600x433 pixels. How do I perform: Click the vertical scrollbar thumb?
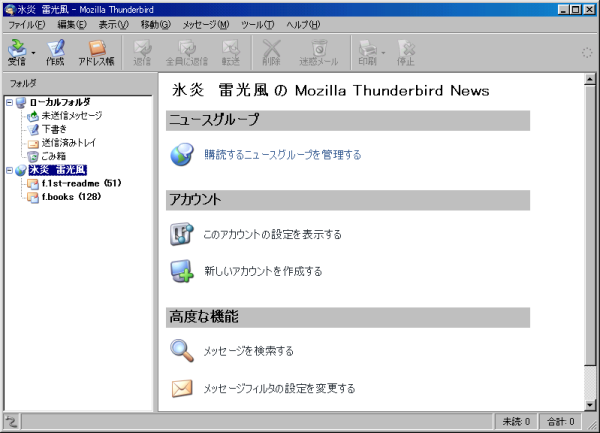pyautogui.click(x=590, y=225)
